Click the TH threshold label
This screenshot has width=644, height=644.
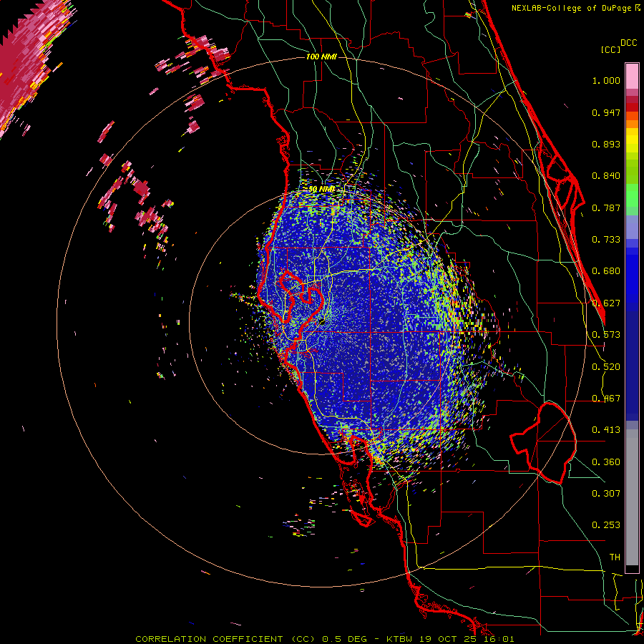[615, 557]
